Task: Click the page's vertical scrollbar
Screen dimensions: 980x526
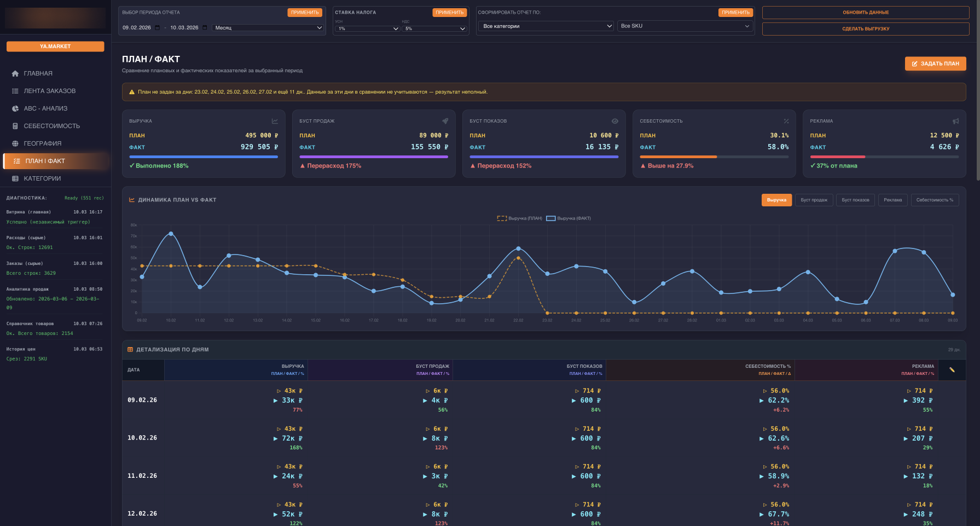Action: (x=977, y=90)
